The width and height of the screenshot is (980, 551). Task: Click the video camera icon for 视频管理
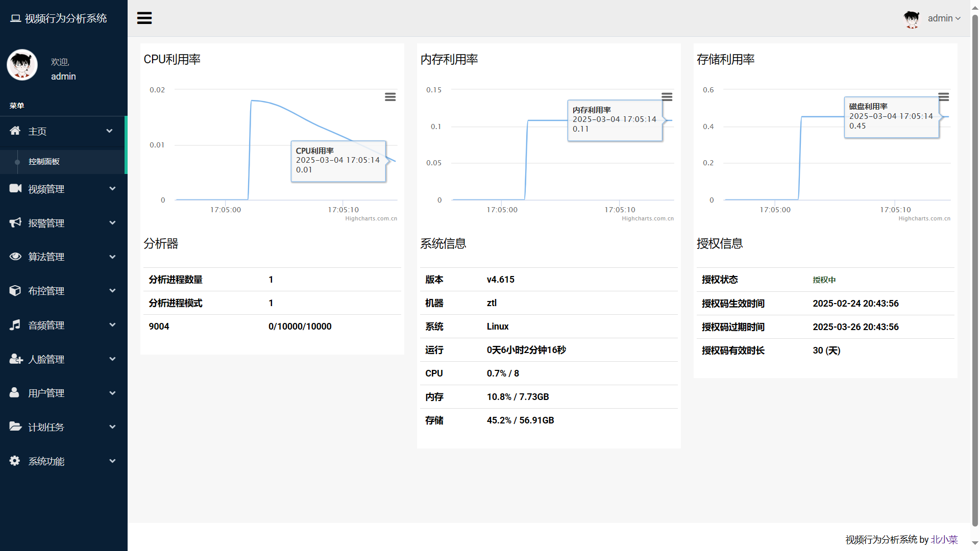(x=15, y=189)
